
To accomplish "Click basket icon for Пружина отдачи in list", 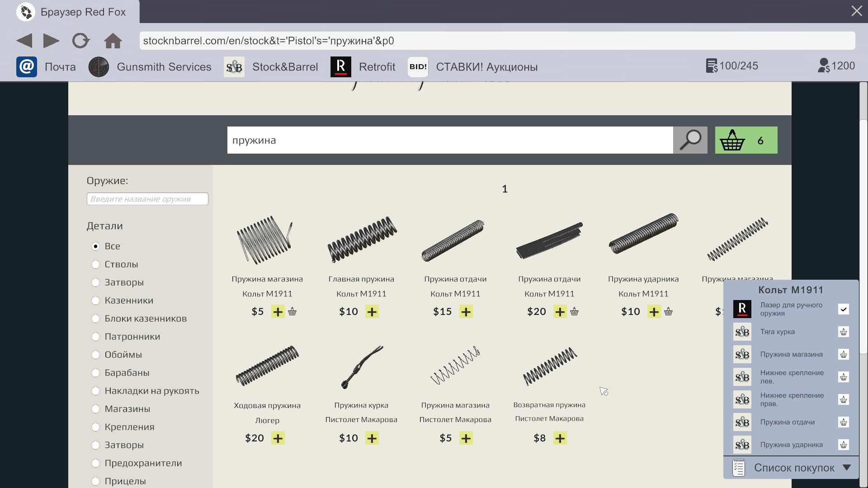I will click(x=844, y=422).
